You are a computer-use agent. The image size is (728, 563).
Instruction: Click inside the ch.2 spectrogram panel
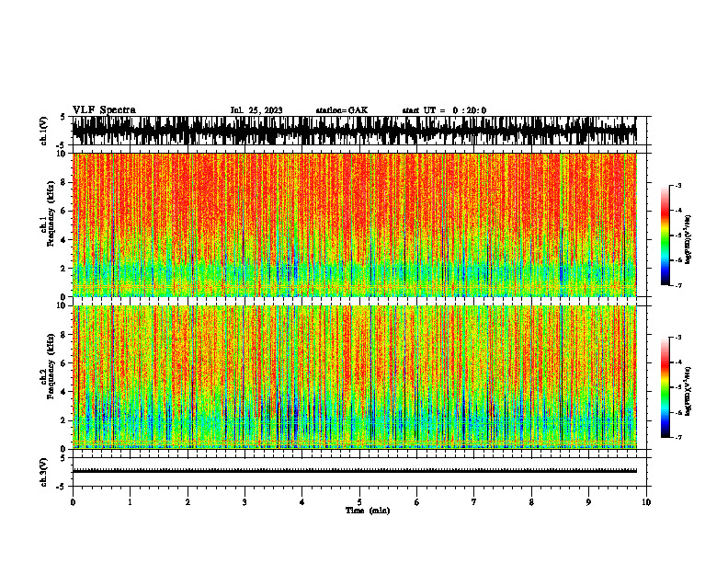tap(354, 377)
